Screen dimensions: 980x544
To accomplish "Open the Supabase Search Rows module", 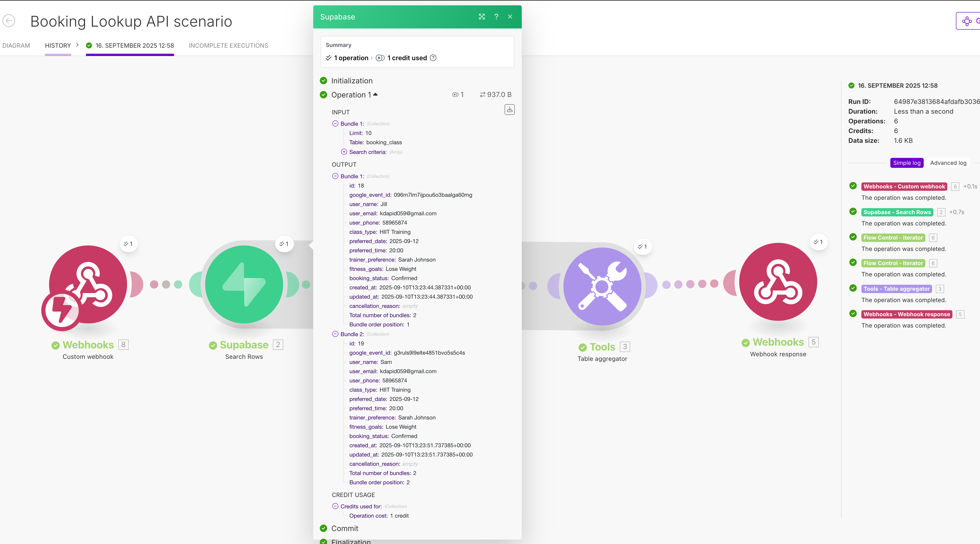I will [x=244, y=284].
